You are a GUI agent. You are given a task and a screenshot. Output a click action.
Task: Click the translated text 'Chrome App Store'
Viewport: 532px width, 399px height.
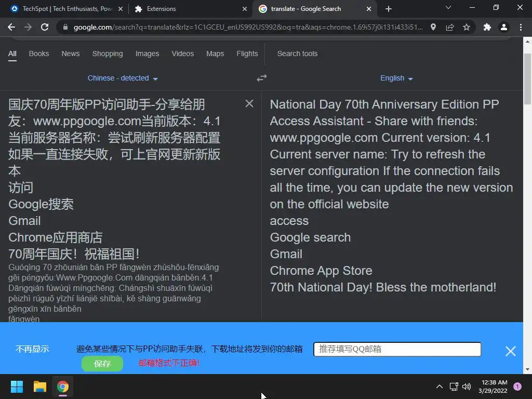pos(321,271)
